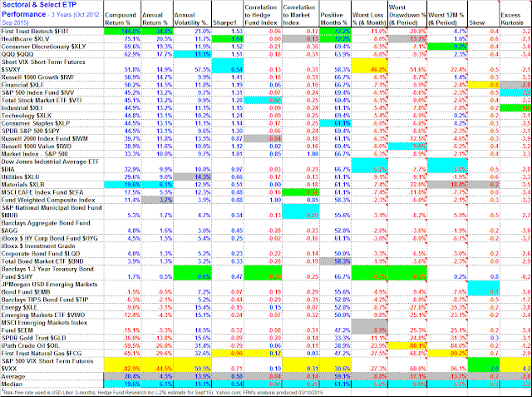This screenshot has width=532, height=397.
Task: Select the yellow -82.9% compound return cell
Action: click(x=122, y=365)
